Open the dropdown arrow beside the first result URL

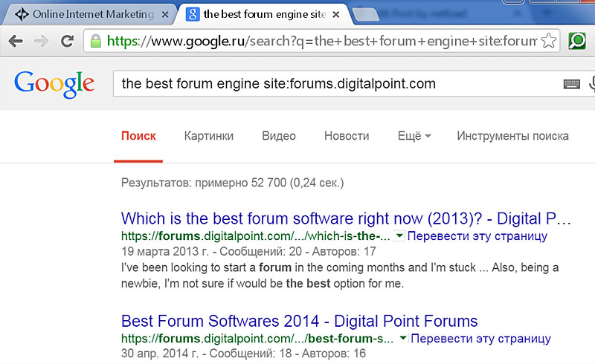point(399,236)
